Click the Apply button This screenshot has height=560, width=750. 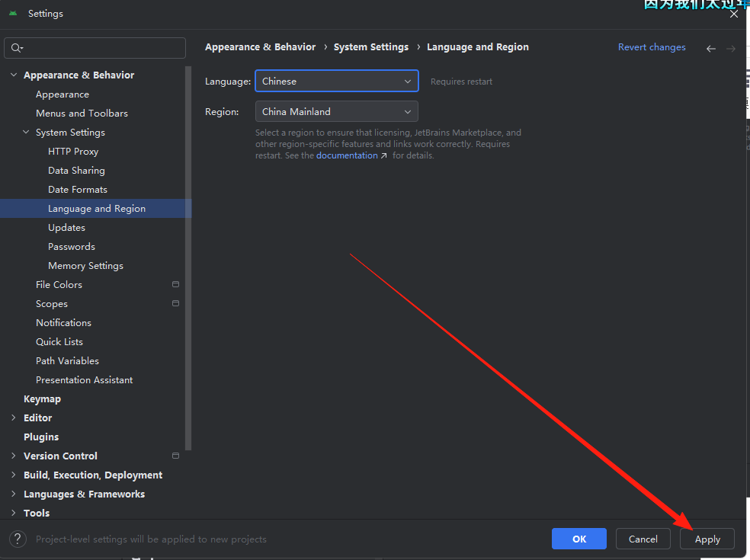coord(707,539)
